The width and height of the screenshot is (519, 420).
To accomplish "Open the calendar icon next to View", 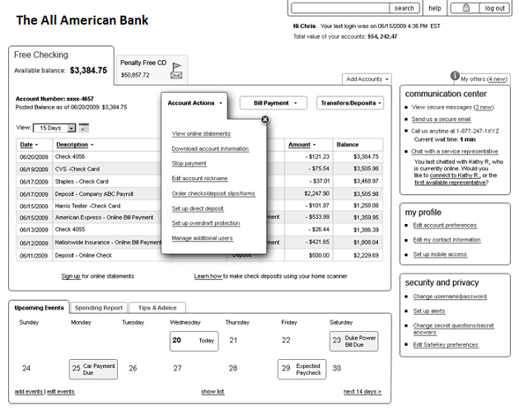I will click(x=84, y=128).
